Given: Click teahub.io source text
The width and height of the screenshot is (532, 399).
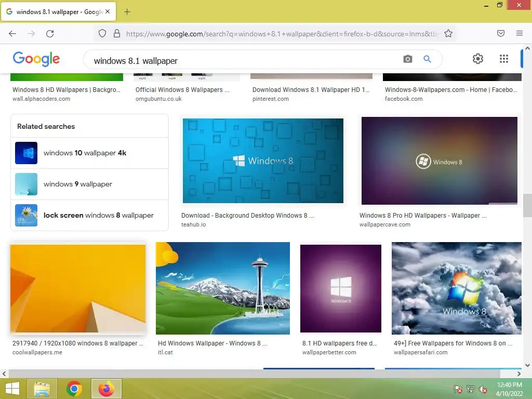Looking at the screenshot, I should [193, 224].
